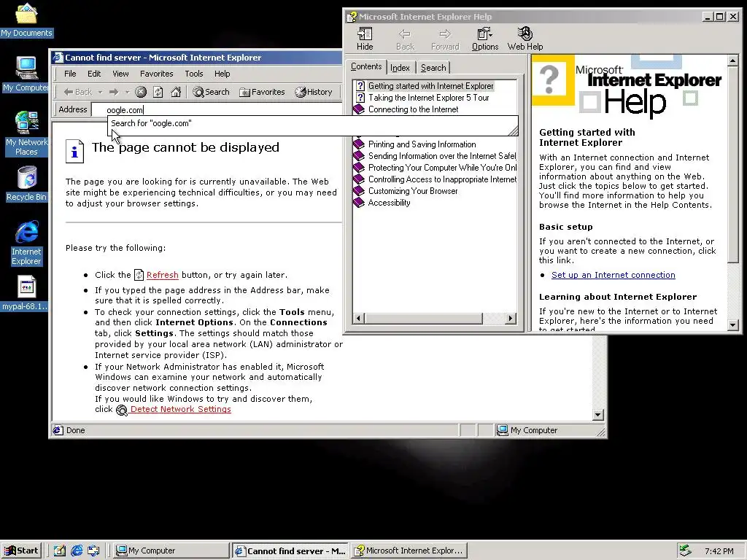Switch to the Search tab in Help
Viewport: 747px width, 560px height.
[433, 68]
